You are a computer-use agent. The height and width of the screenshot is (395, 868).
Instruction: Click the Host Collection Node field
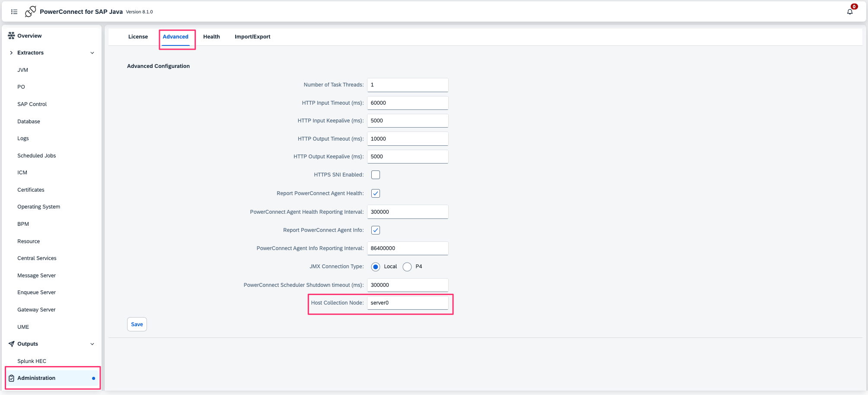tap(407, 303)
